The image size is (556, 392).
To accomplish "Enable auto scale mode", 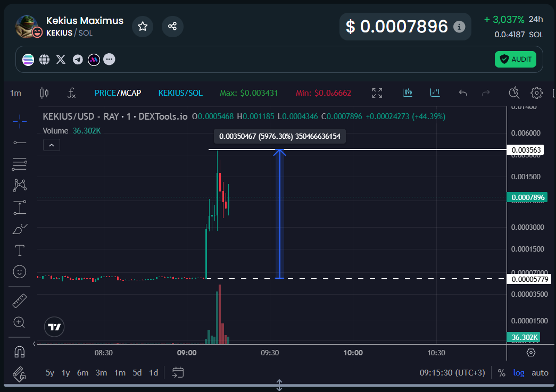I will tap(540, 373).
